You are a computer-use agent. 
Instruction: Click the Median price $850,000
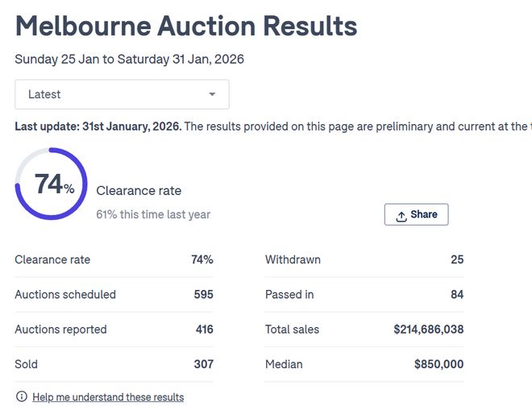pyautogui.click(x=438, y=364)
